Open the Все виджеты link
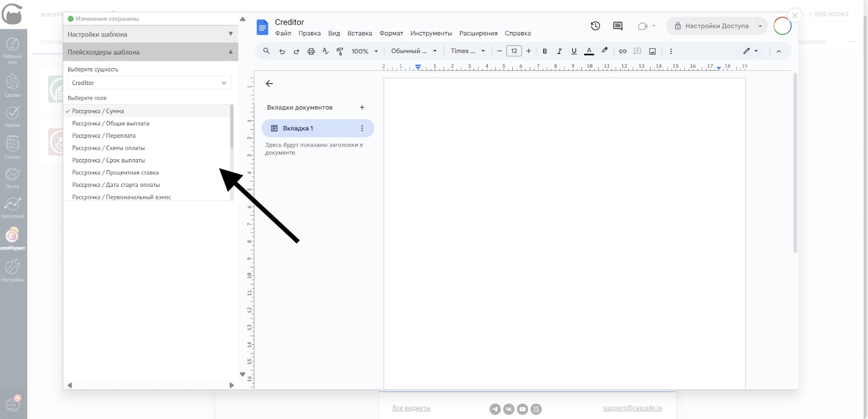The height and width of the screenshot is (419, 868). pyautogui.click(x=411, y=408)
